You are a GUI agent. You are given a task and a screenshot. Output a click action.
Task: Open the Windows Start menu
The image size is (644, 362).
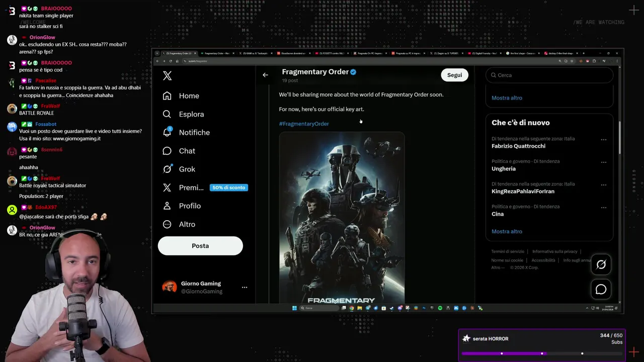294,308
